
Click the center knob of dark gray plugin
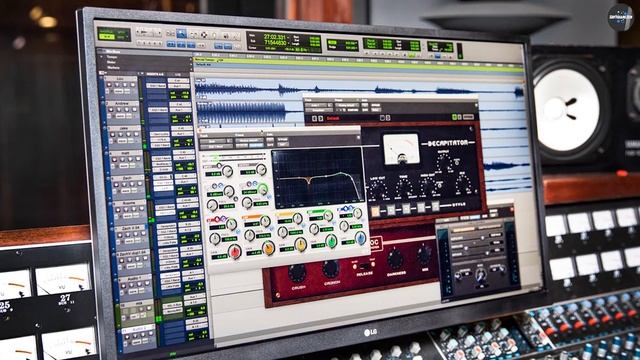[x=481, y=275]
